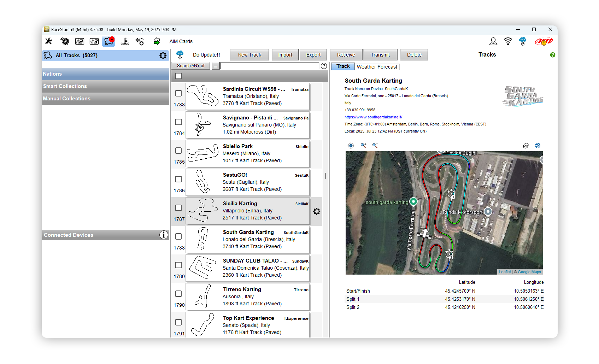599x364 pixels.
Task: Switch to the Track tab
Action: tap(343, 66)
